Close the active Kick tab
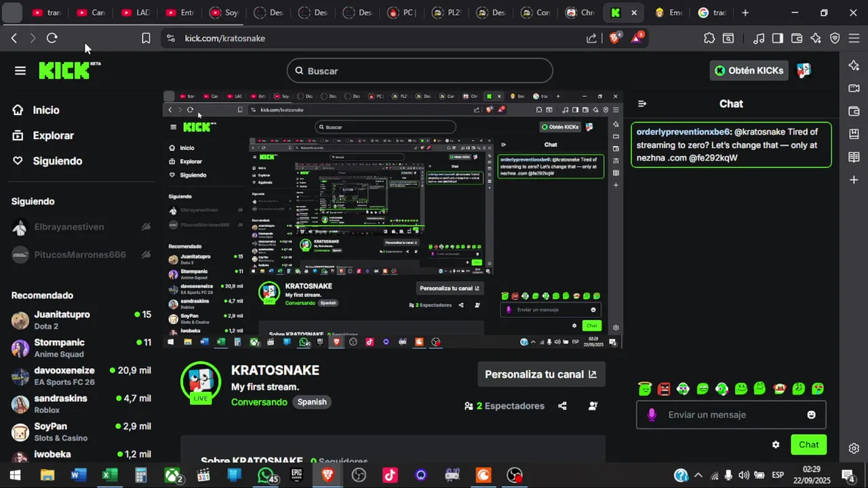This screenshot has height=488, width=868. tap(634, 13)
